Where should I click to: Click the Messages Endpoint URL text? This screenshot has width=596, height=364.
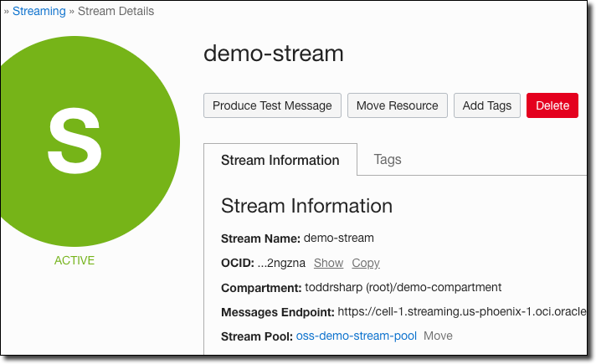tap(460, 312)
